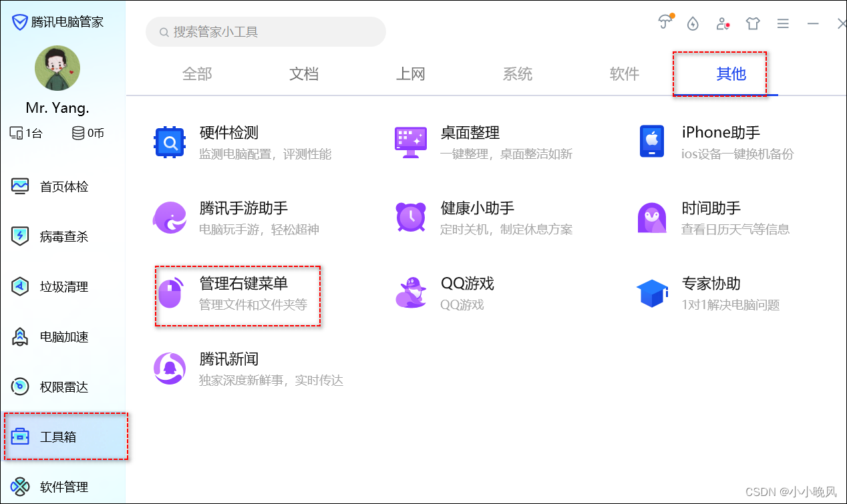
Task: Go to 病毒查杀 in the sidebar
Action: 63,236
